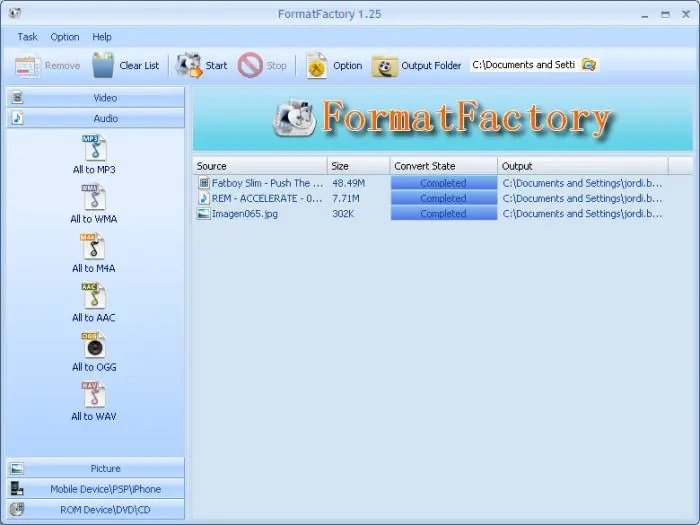Click the Stop conversion icon
The image size is (700, 525).
[250, 65]
